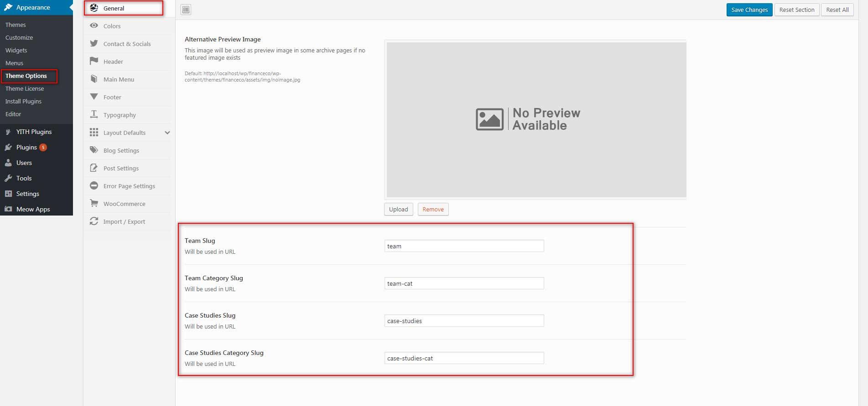
Task: Click the Colors eye icon
Action: coord(94,26)
